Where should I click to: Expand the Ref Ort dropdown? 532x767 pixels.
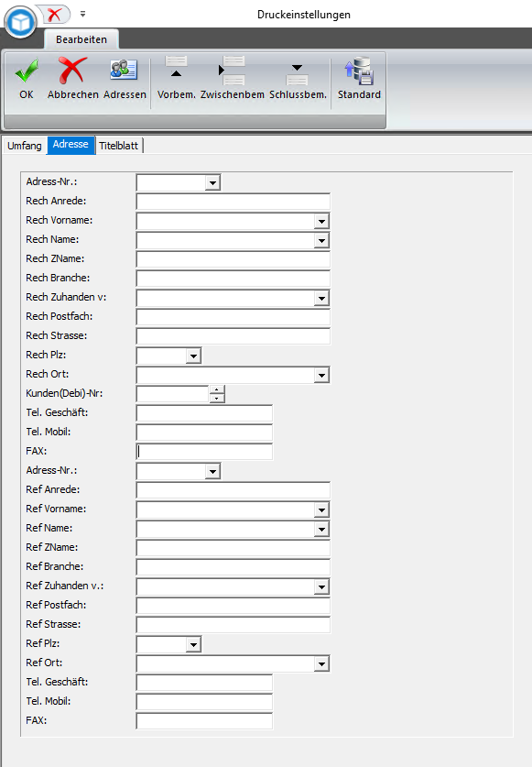pos(321,663)
